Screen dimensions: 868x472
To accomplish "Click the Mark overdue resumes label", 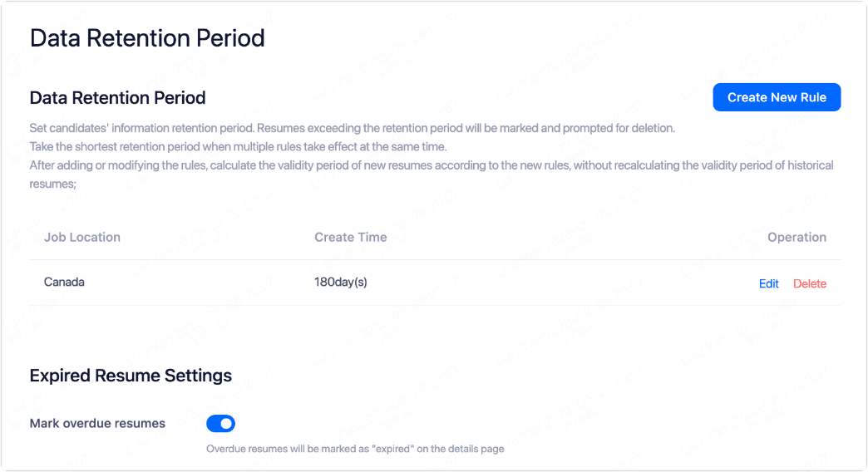I will [97, 423].
